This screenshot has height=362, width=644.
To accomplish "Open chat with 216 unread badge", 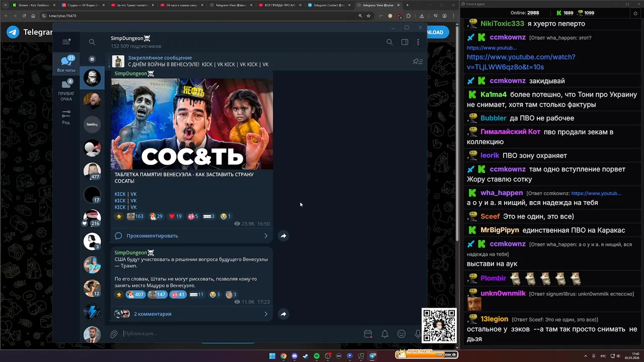I will pos(92,218).
